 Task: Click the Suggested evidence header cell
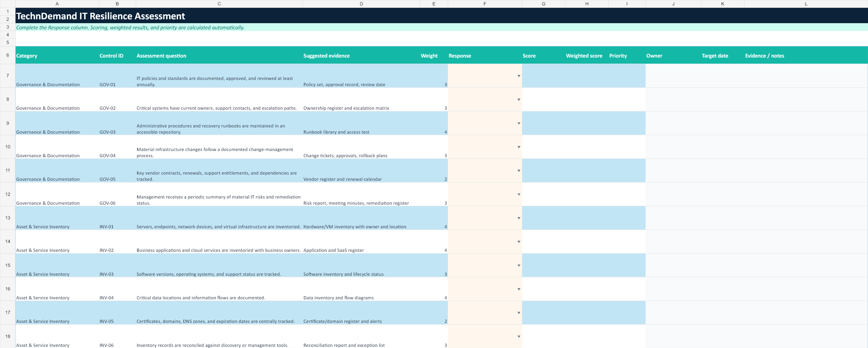click(361, 56)
